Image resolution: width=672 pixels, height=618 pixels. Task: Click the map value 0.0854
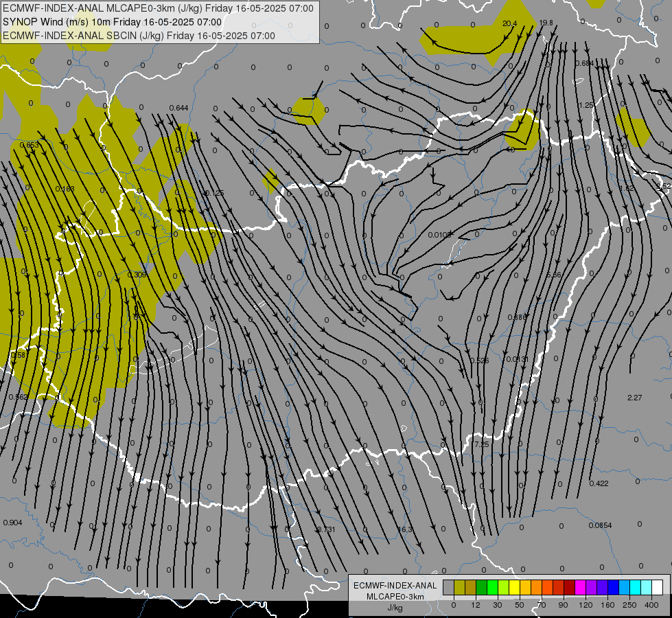point(600,525)
